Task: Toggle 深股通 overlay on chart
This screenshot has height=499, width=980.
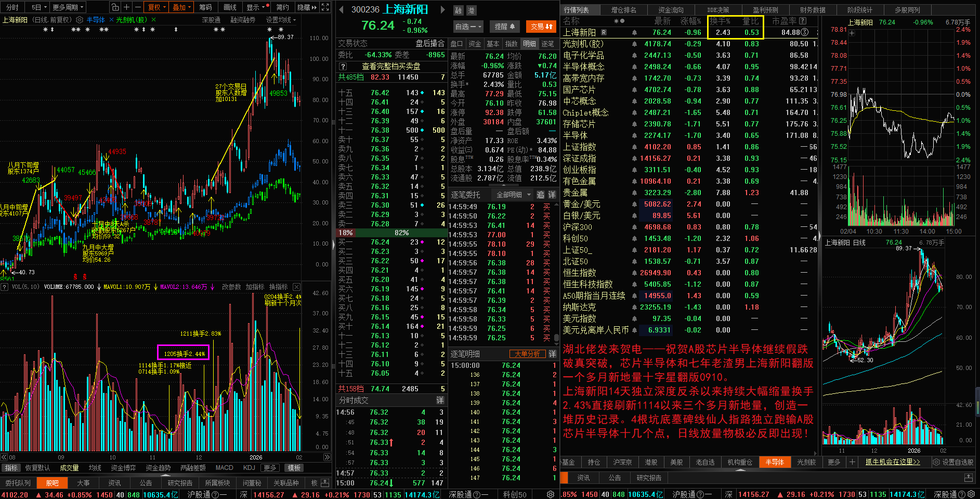Action: coord(211,20)
